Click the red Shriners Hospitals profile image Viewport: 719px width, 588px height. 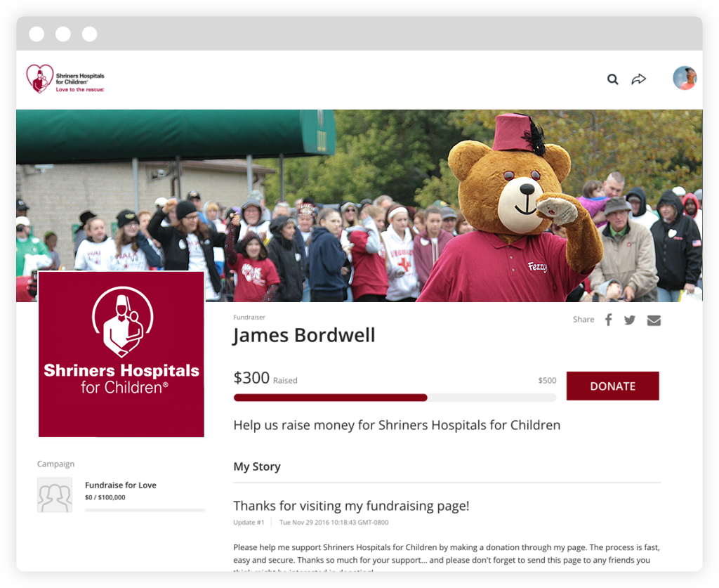click(x=121, y=354)
